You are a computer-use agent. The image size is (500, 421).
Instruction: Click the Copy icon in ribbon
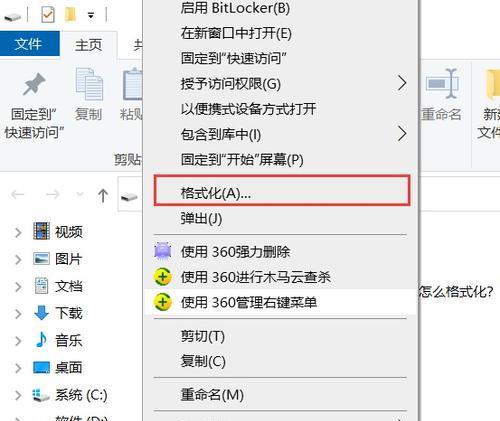(89, 84)
